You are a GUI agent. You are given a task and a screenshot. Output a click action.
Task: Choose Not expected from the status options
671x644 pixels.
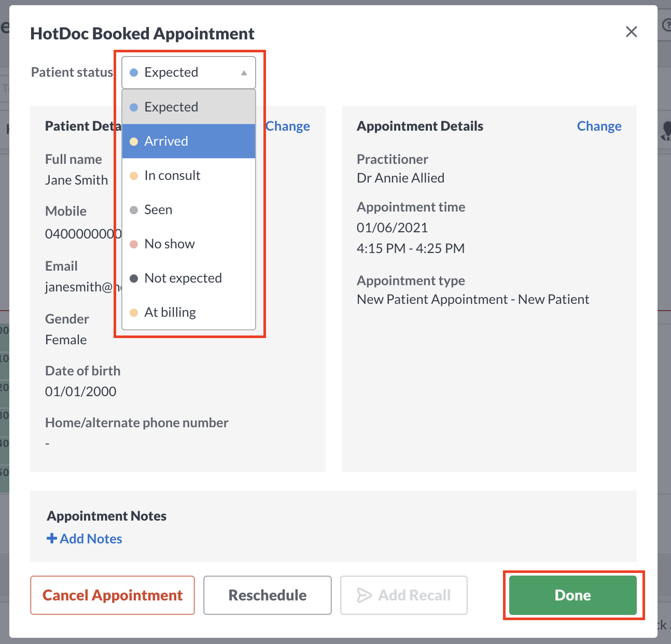click(x=183, y=278)
